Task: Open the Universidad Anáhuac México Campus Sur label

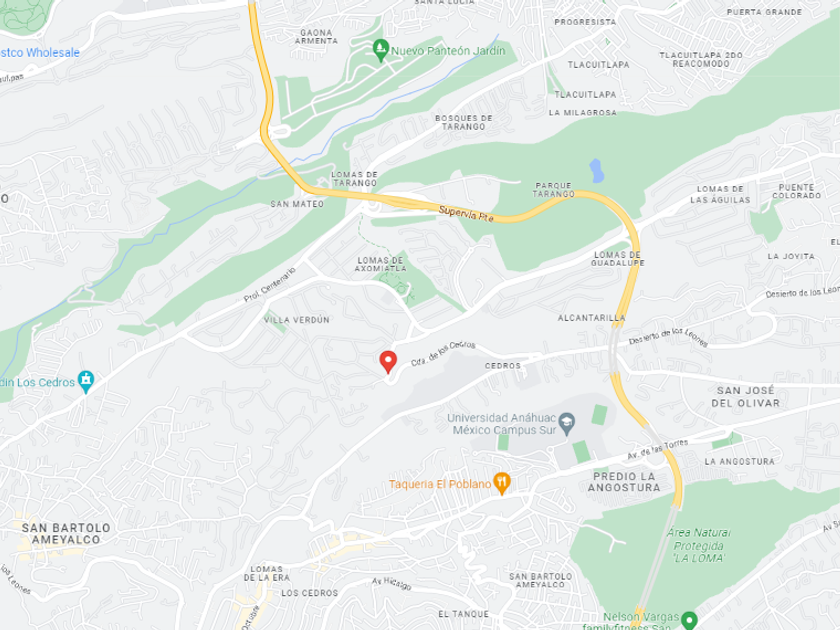Action: tap(502, 424)
